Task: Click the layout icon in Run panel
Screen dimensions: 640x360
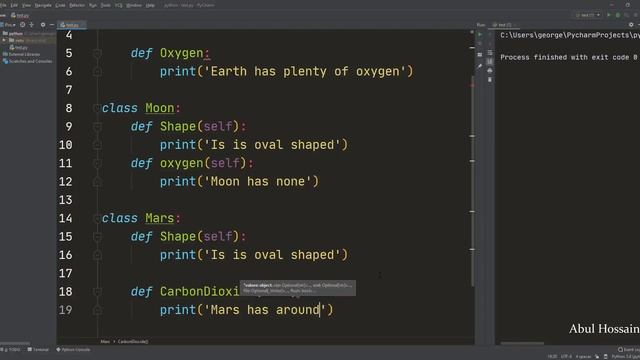Action: [480, 54]
